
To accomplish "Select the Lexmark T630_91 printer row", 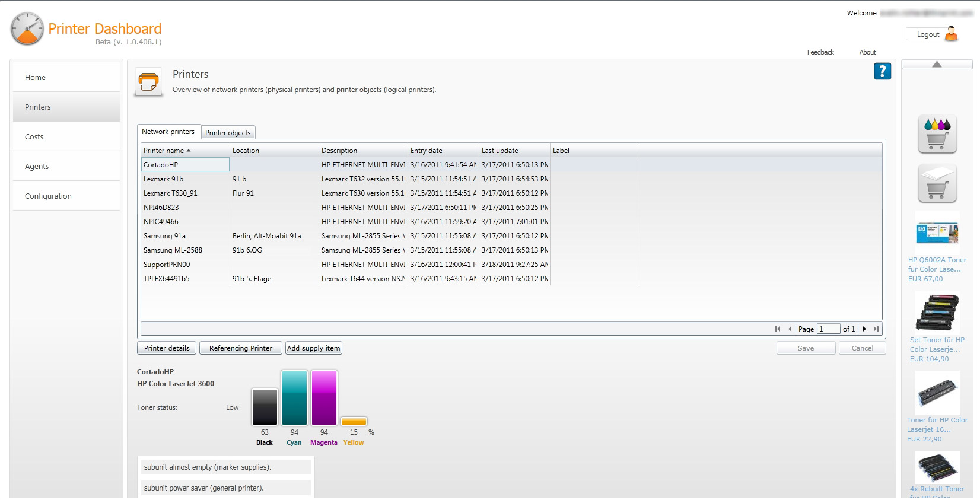I will coord(511,193).
